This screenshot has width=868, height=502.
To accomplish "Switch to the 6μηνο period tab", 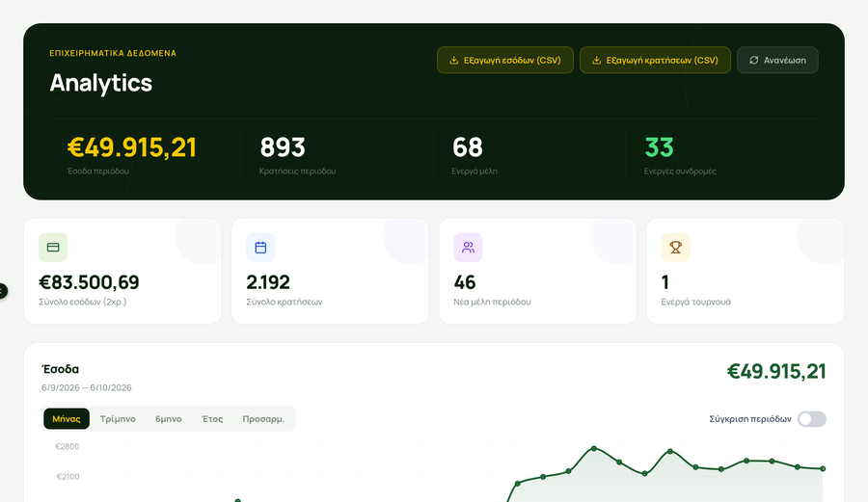I will [168, 419].
